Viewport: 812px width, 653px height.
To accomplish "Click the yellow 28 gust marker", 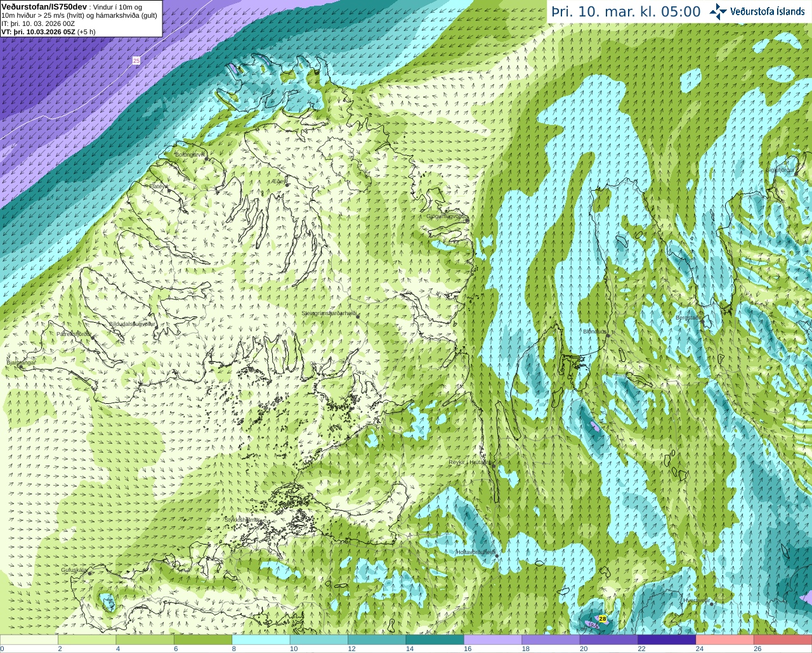I will (602, 618).
